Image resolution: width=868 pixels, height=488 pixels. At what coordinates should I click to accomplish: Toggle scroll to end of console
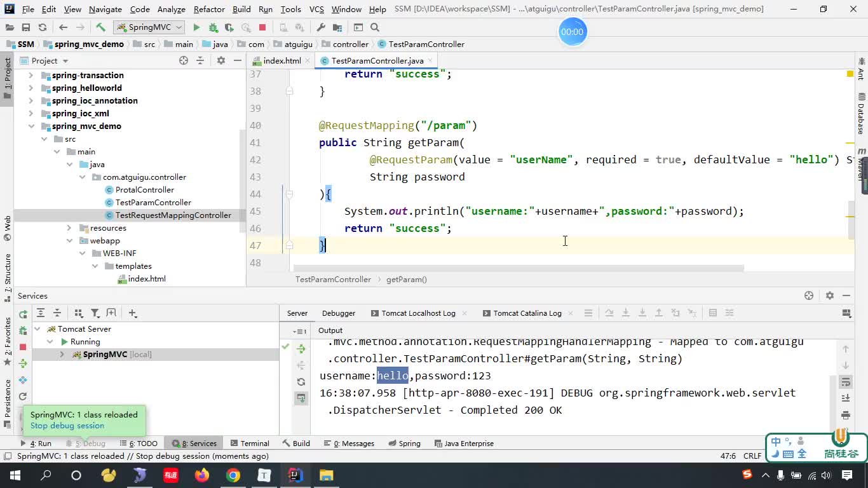[846, 398]
